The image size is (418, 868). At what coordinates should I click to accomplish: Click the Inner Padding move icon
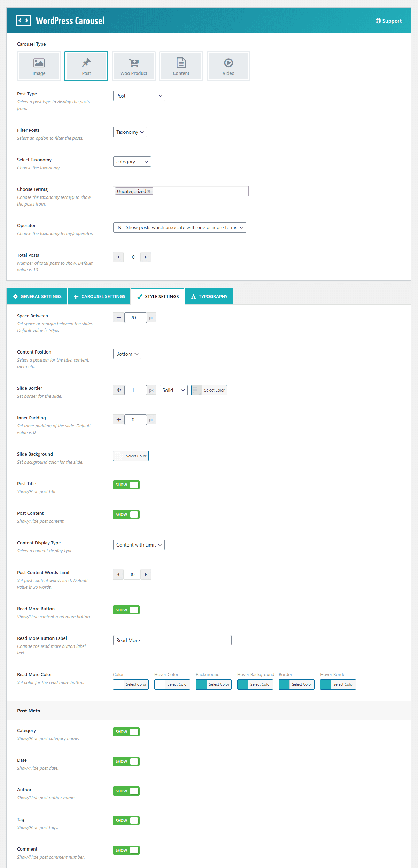click(x=119, y=420)
